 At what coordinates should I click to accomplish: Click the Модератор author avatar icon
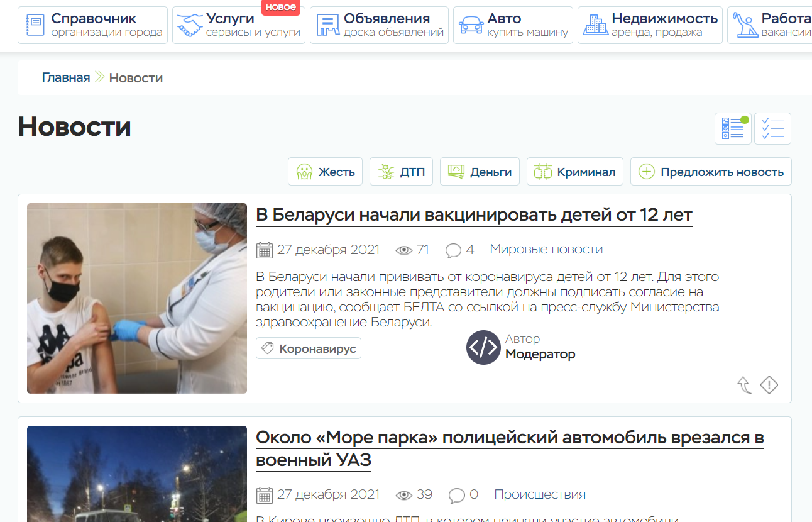pyautogui.click(x=483, y=347)
